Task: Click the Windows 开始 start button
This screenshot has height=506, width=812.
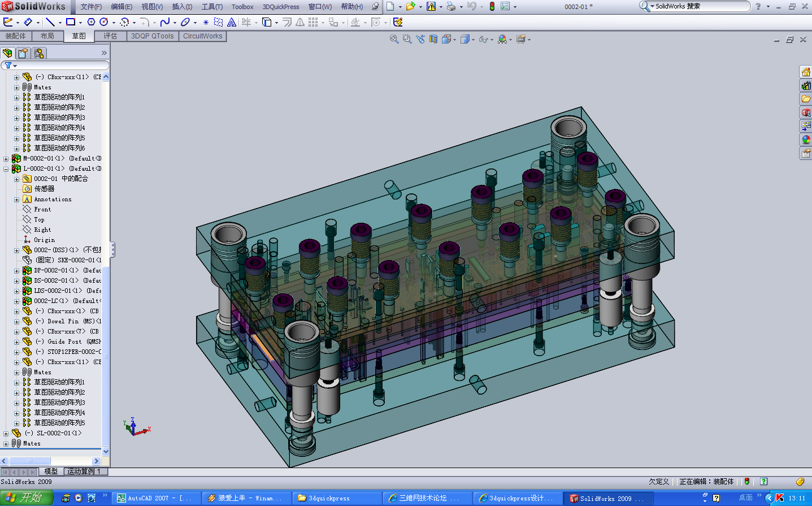Action: coord(27,498)
